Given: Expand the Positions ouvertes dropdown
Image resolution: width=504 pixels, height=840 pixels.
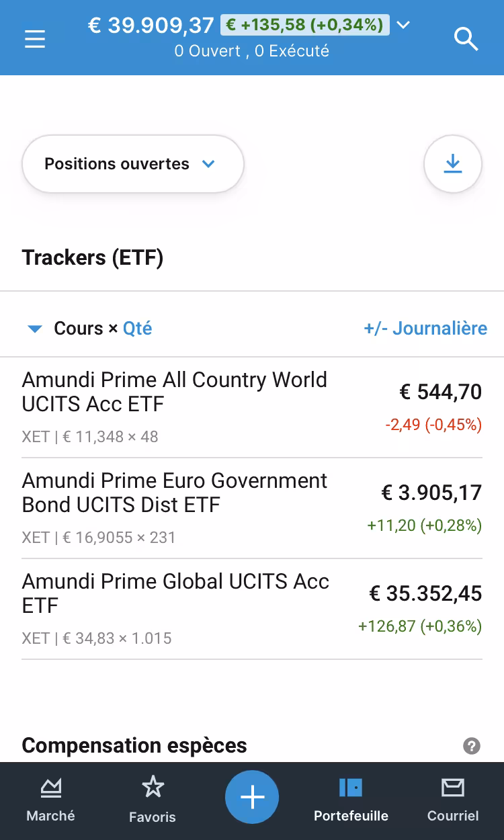Looking at the screenshot, I should [132, 164].
